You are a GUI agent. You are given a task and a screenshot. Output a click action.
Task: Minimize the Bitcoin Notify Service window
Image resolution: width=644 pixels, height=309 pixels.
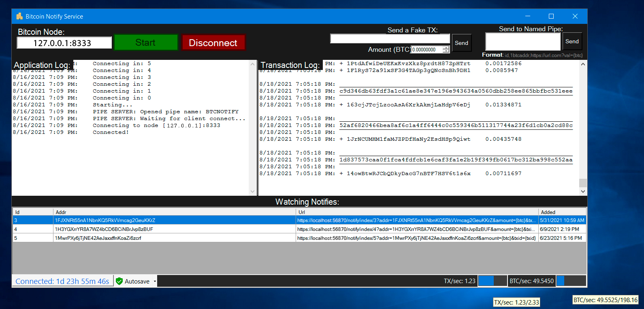(528, 16)
